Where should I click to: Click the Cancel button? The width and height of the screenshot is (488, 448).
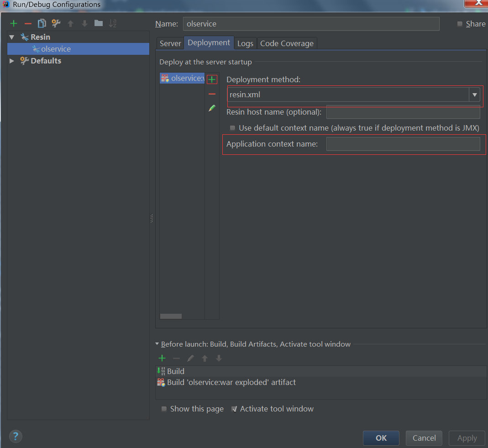pyautogui.click(x=424, y=438)
